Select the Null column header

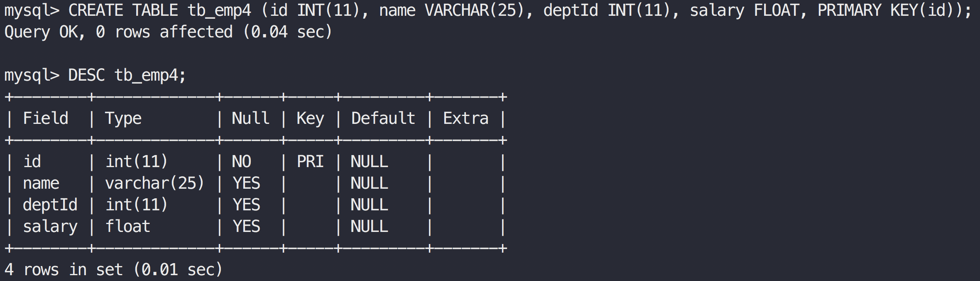[x=251, y=118]
